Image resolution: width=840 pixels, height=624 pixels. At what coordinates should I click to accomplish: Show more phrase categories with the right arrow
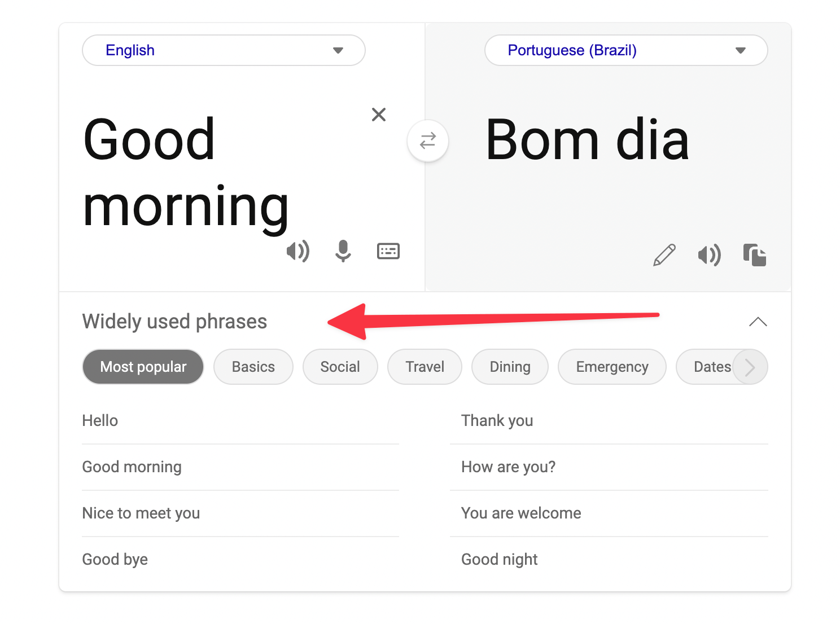tap(750, 367)
